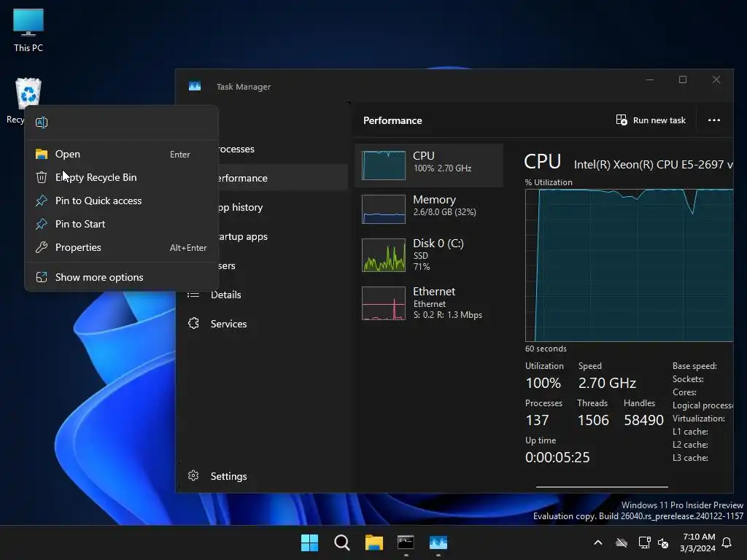Select the Memory performance item

(429, 209)
